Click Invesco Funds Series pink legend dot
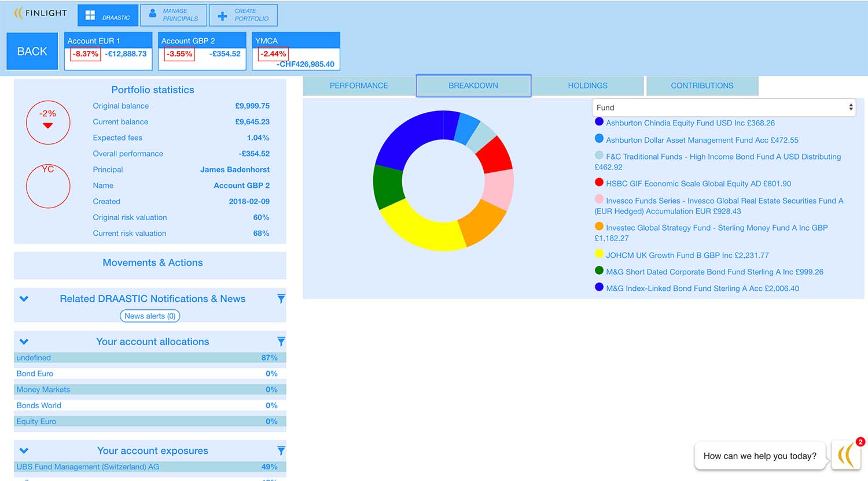 click(599, 199)
